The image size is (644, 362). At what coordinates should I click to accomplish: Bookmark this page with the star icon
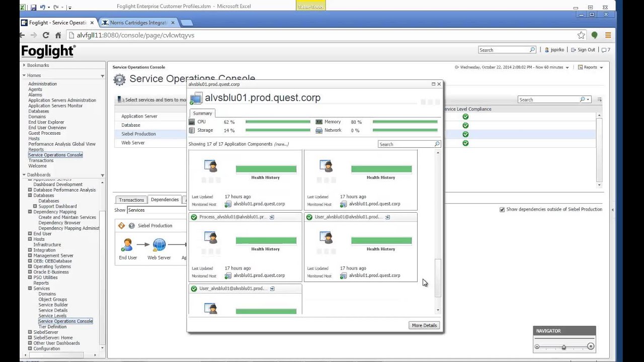coord(581,35)
